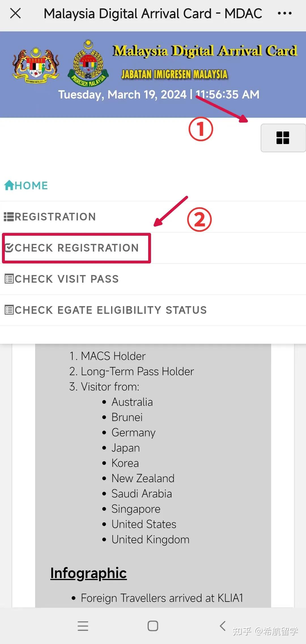Click the Malaysia coat of arms logo
Image resolution: width=306 pixels, height=644 pixels.
click(36, 65)
